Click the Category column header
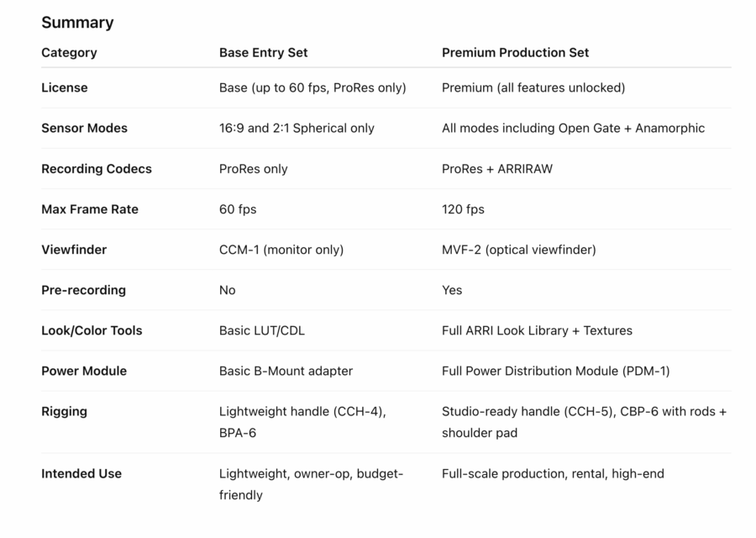The height and width of the screenshot is (538, 756). click(x=69, y=52)
